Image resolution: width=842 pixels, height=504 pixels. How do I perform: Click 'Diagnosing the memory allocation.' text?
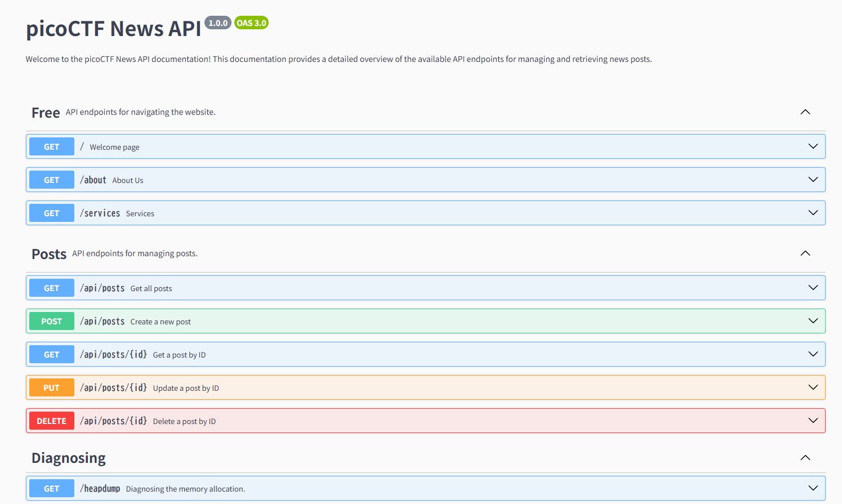[x=185, y=489]
